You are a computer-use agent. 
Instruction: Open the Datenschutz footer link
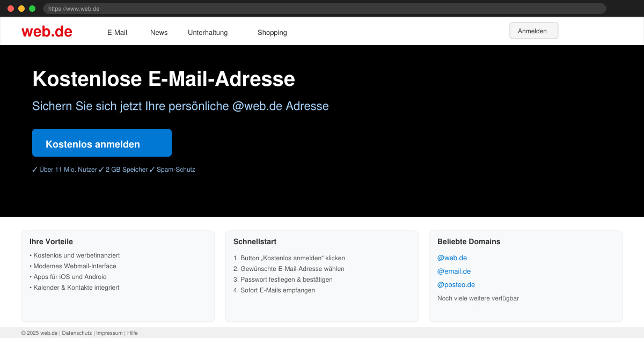77,333
